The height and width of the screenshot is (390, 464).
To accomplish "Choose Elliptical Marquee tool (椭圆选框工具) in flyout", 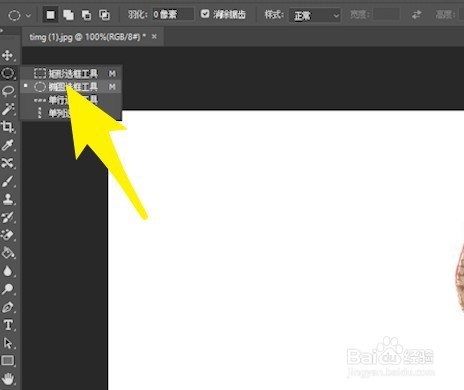I will click(x=71, y=87).
